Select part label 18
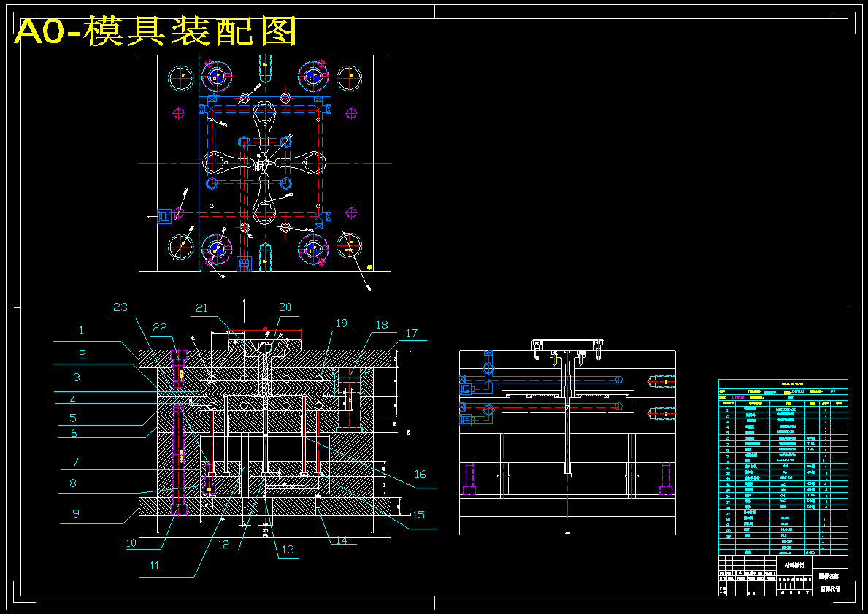Viewport: 868px width, 614px height. 382,325
